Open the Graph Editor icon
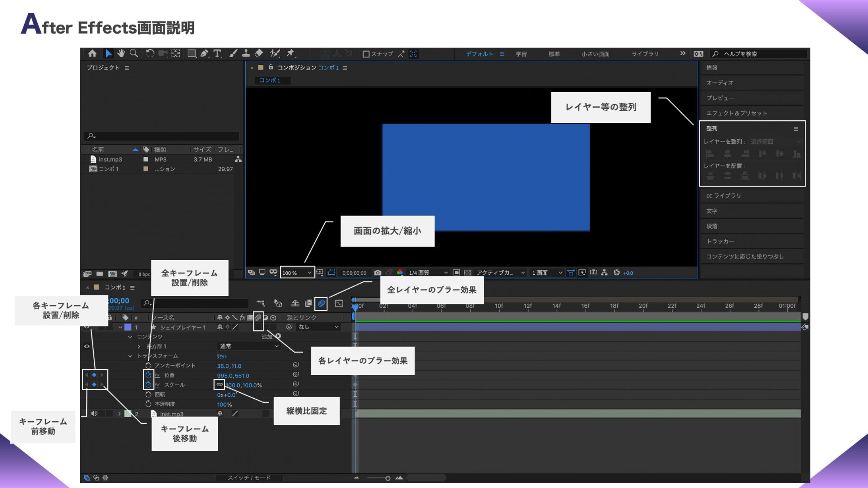 coord(339,303)
